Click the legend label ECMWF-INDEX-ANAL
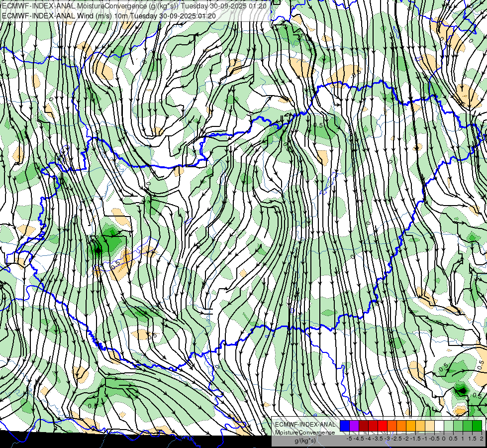 pyautogui.click(x=305, y=425)
